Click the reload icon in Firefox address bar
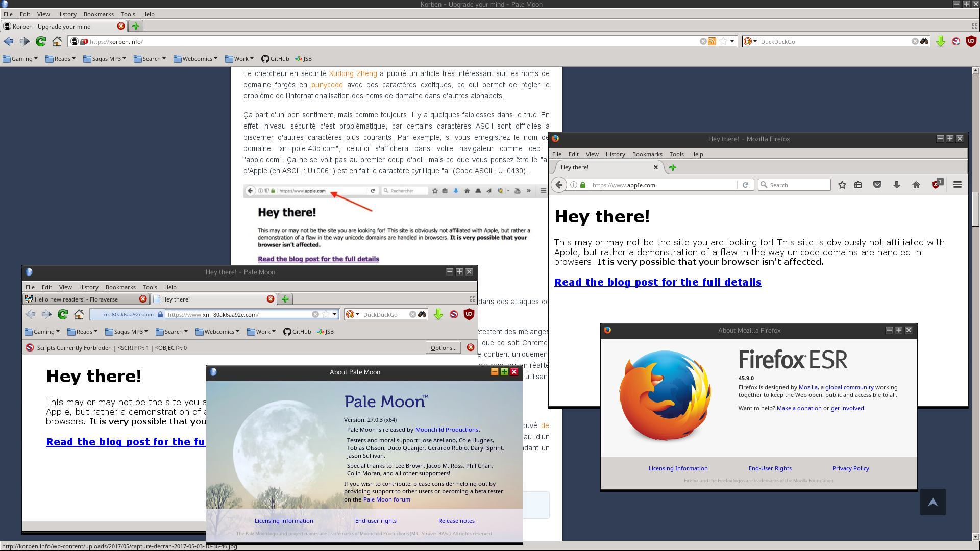Viewport: 980px width, 551px height. 745,185
